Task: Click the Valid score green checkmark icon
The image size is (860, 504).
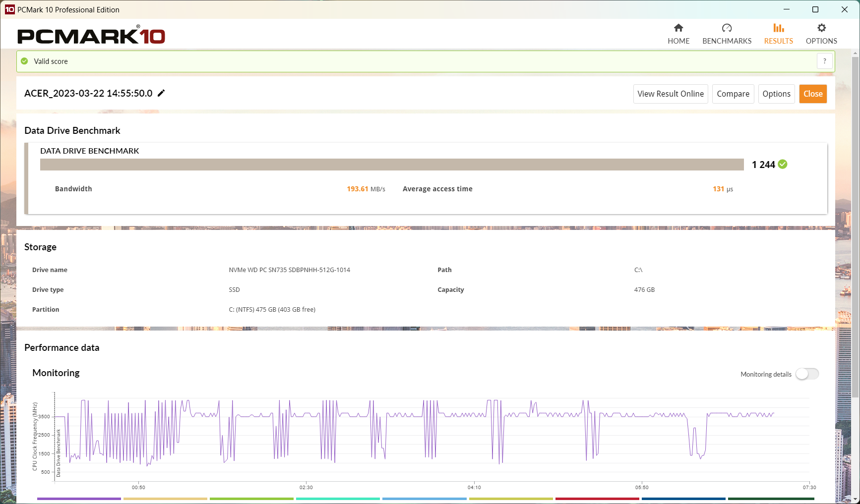Action: tap(24, 61)
